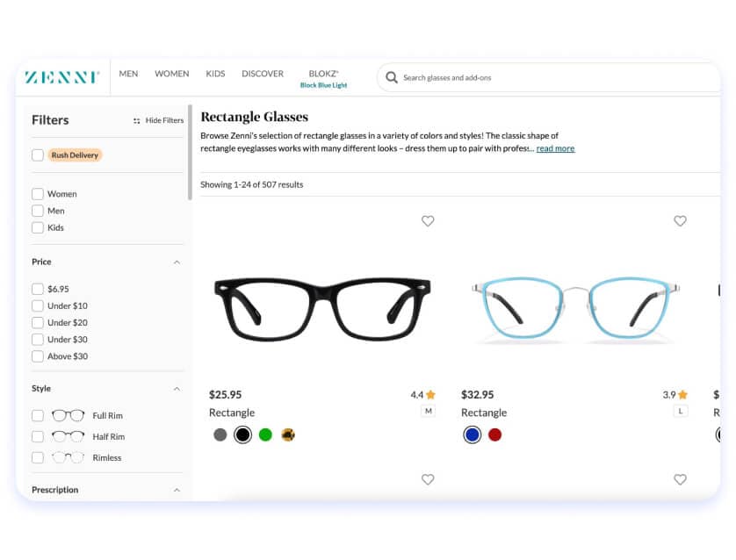Click the read more link
This screenshot has height=560, width=736.
[x=555, y=149]
